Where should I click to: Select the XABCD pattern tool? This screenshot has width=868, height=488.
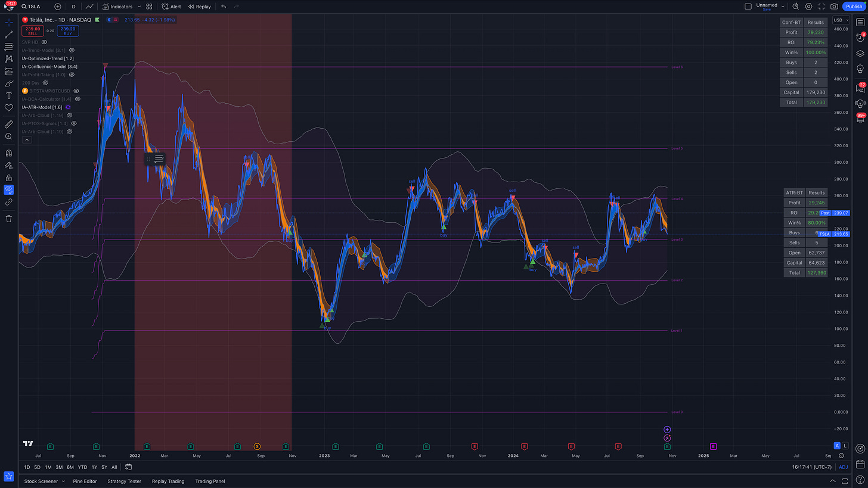(x=8, y=59)
